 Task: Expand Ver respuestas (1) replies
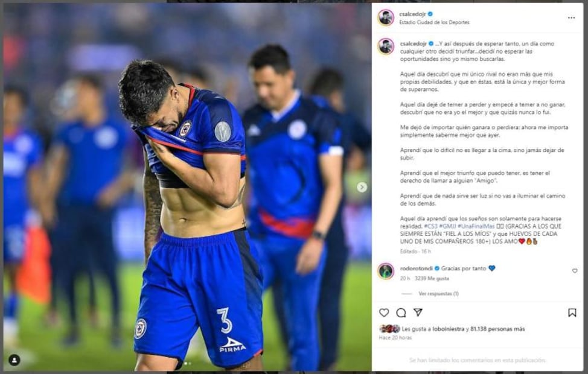(438, 294)
